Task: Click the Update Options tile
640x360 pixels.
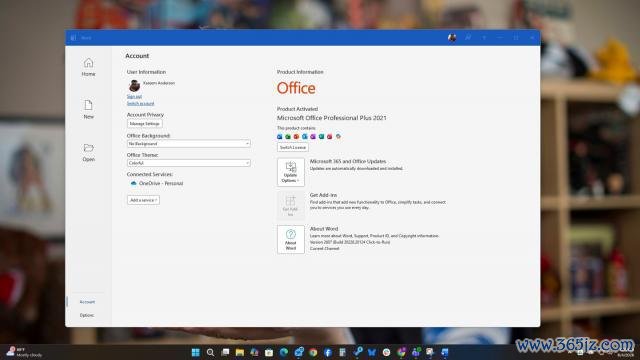Action: tap(291, 172)
